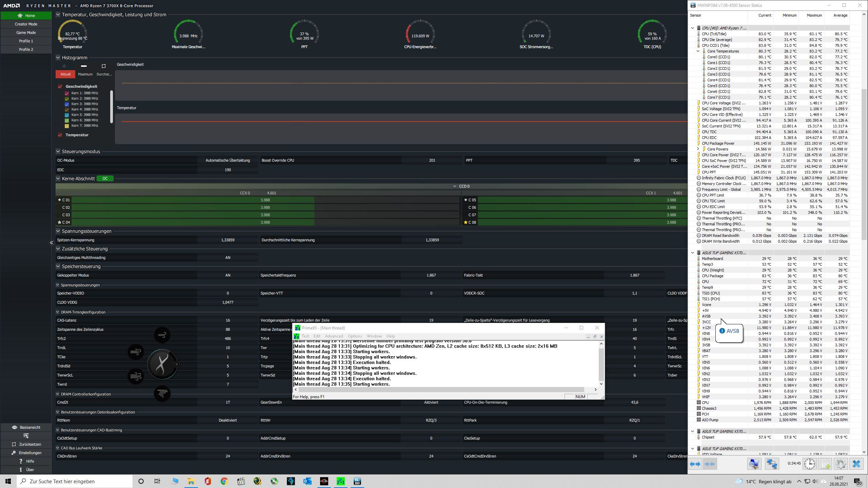Click the bottom tornado icon of fan overlay

[x=162, y=393]
